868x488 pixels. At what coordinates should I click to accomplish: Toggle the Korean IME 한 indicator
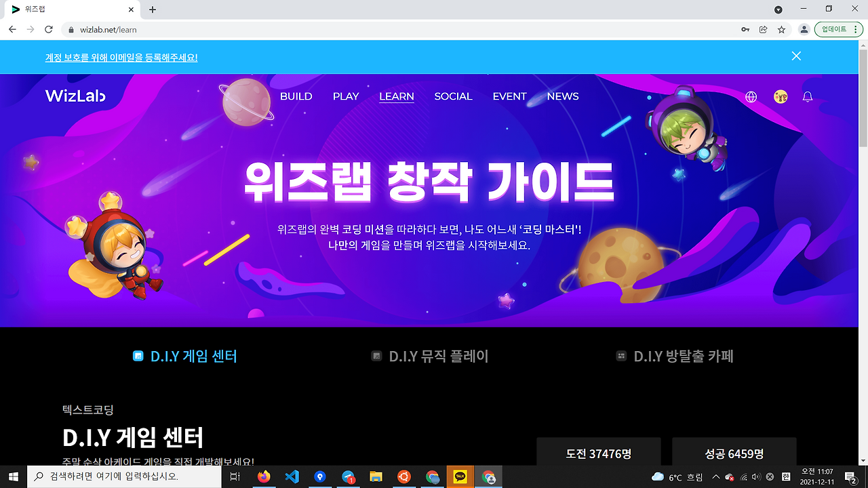click(786, 477)
